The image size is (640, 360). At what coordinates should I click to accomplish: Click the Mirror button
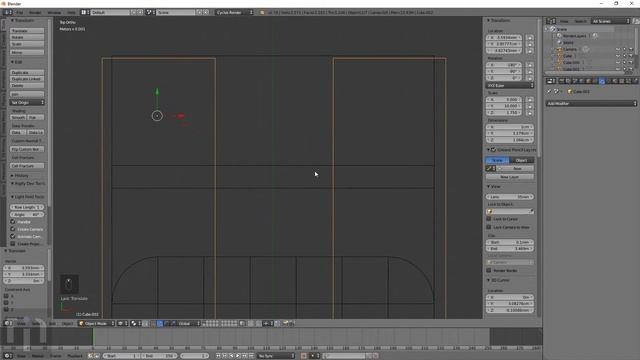tap(27, 52)
